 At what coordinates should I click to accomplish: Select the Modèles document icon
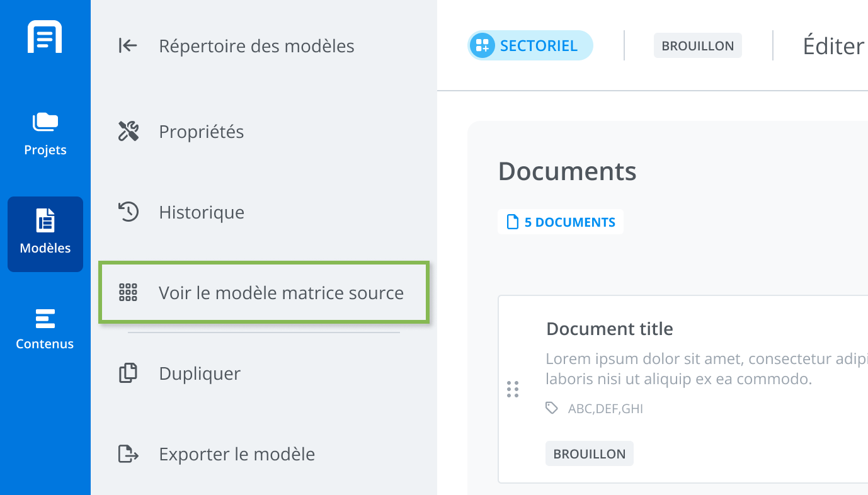[45, 221]
